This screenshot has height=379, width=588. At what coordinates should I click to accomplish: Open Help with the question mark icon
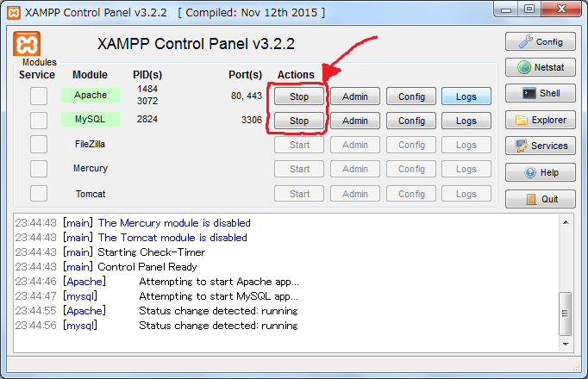pos(540,172)
